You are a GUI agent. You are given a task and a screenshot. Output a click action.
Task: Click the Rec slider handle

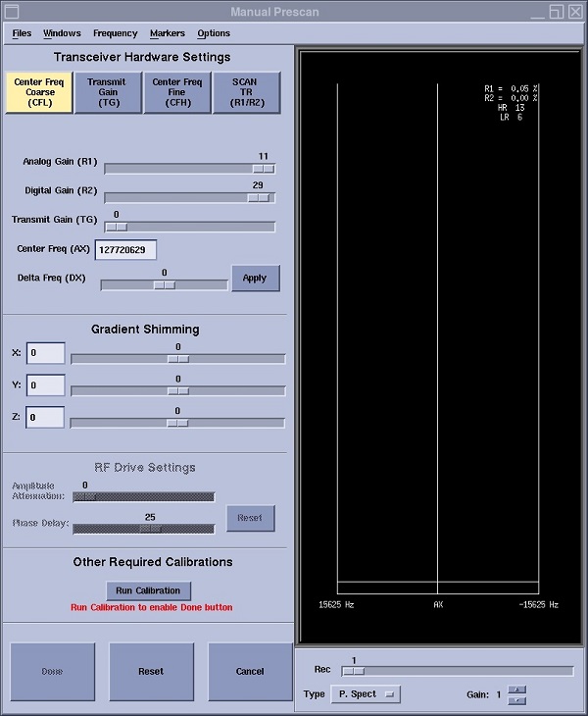point(353,672)
